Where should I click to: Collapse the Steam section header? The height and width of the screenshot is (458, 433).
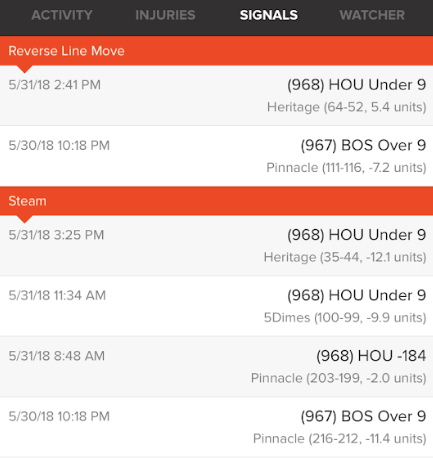[216, 201]
